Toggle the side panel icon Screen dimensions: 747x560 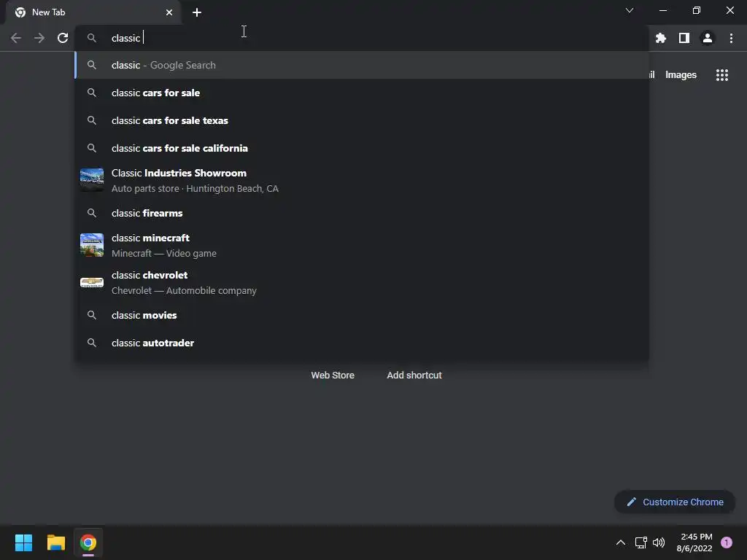point(684,38)
